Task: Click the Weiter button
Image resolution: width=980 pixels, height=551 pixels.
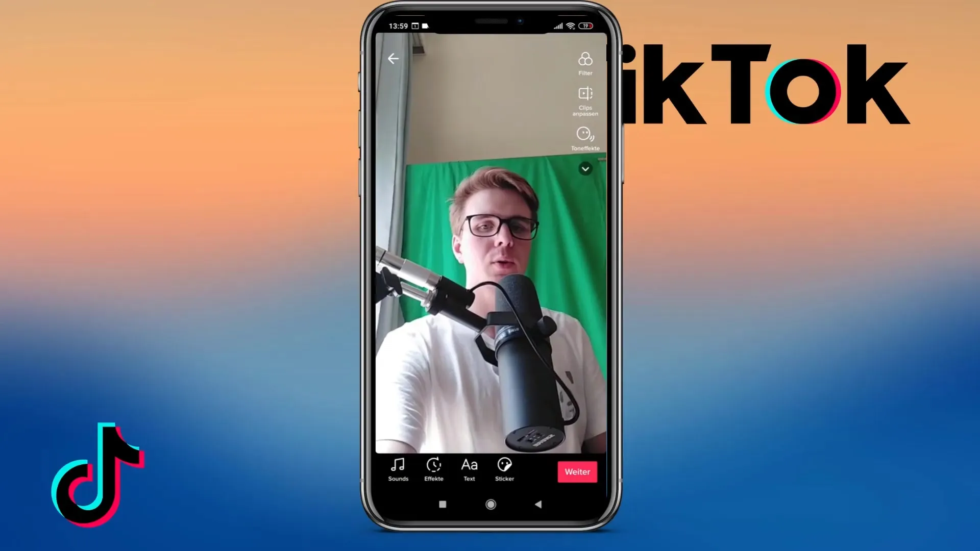Action: click(x=577, y=471)
